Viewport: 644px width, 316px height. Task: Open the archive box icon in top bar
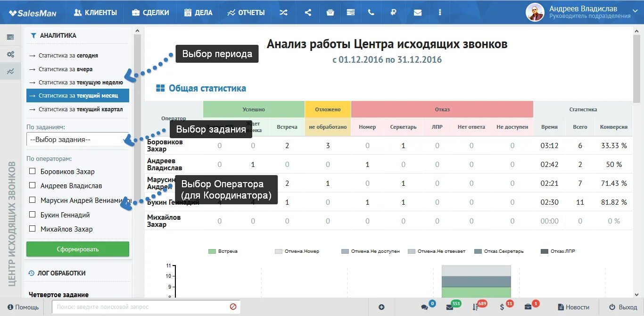(x=330, y=13)
